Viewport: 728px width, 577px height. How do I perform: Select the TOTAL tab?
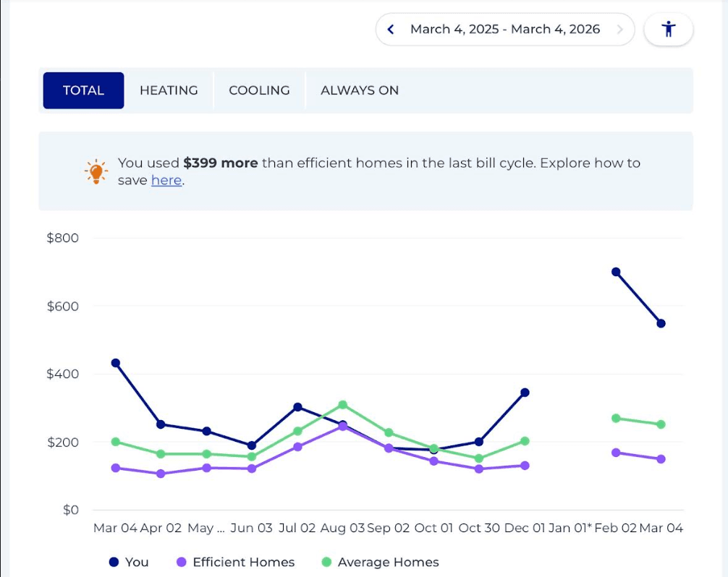(83, 90)
